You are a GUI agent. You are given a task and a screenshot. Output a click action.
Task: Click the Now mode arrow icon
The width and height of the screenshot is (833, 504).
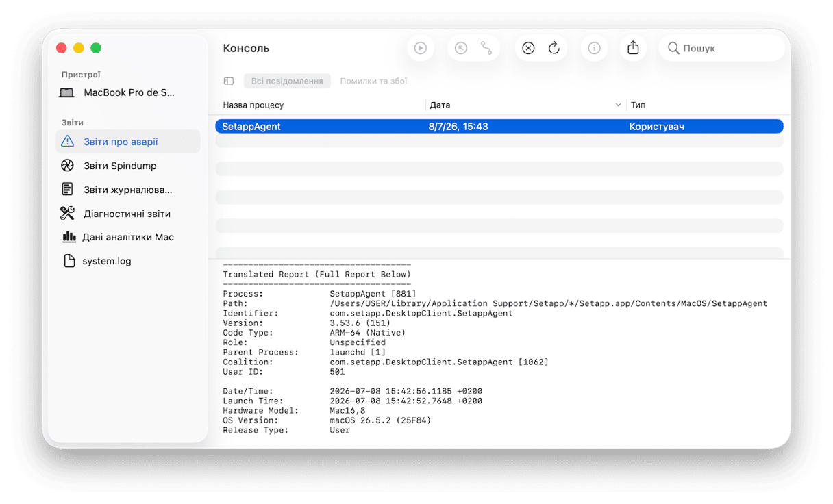coord(461,48)
